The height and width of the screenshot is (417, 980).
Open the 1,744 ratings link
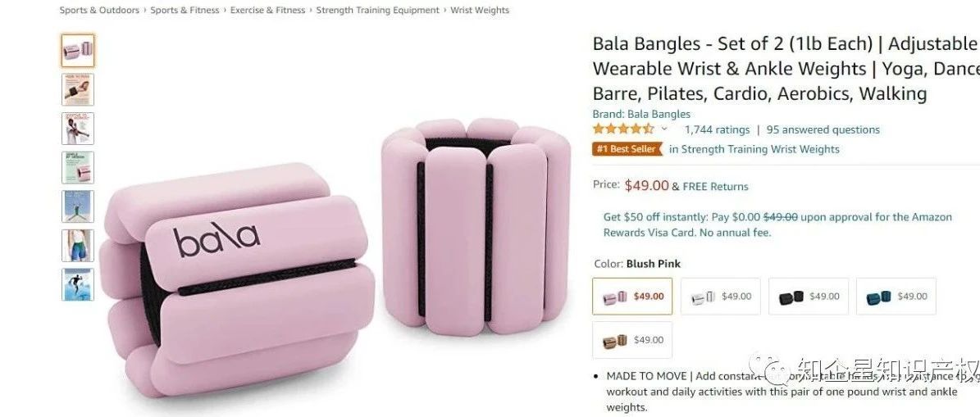click(717, 129)
